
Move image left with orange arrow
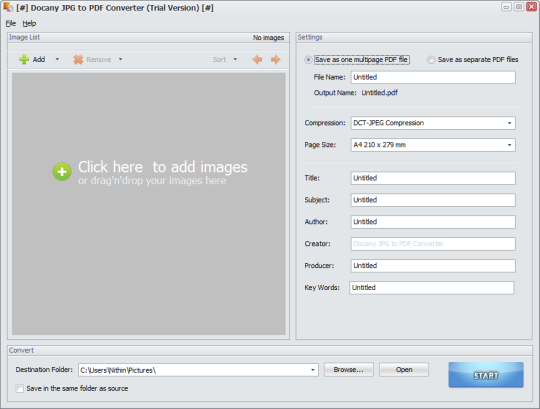(257, 60)
